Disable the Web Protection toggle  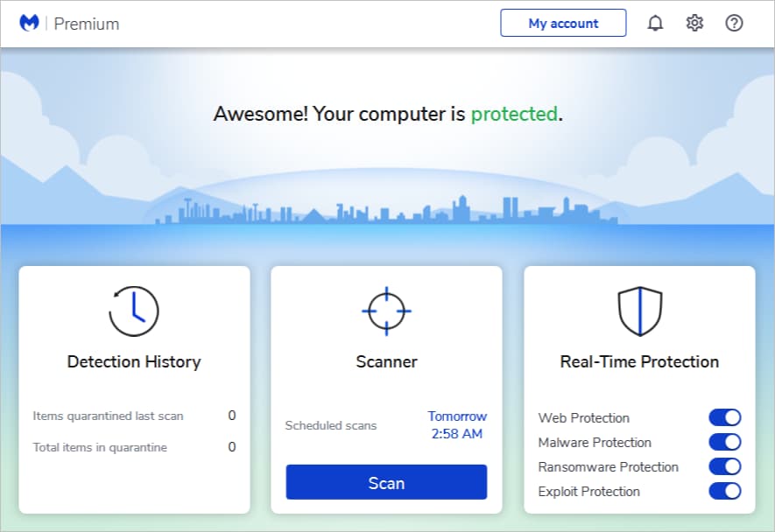(x=724, y=417)
